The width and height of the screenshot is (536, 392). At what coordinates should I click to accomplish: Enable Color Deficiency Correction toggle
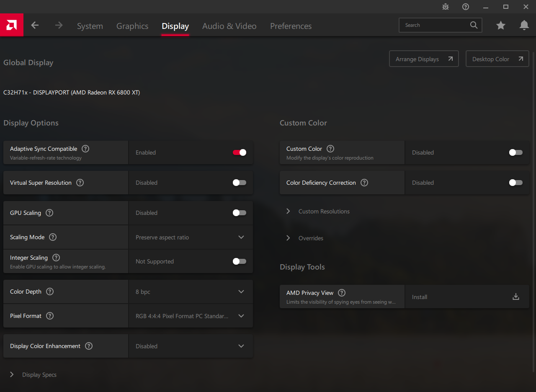pyautogui.click(x=516, y=183)
